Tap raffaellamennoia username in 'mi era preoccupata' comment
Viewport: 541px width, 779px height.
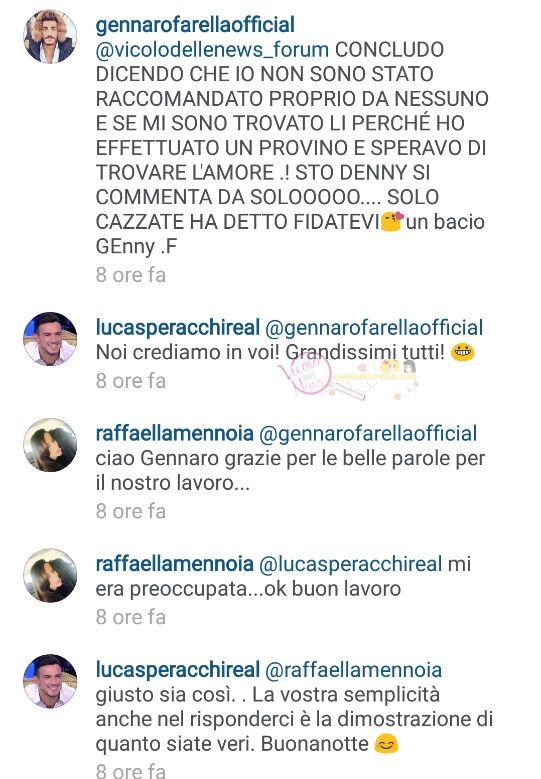[174, 564]
